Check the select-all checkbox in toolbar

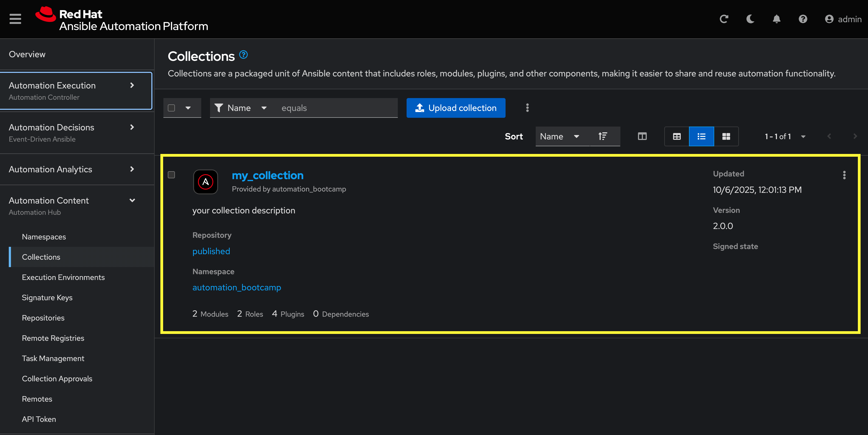[x=171, y=108]
